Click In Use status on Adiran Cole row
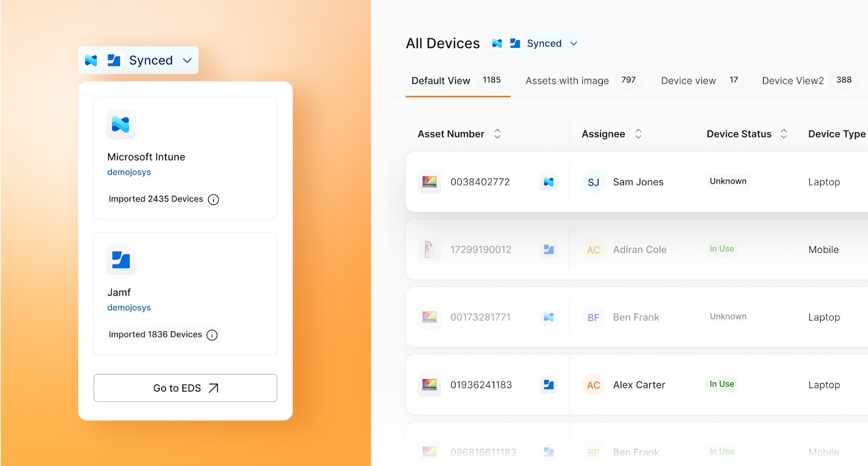 (x=722, y=249)
